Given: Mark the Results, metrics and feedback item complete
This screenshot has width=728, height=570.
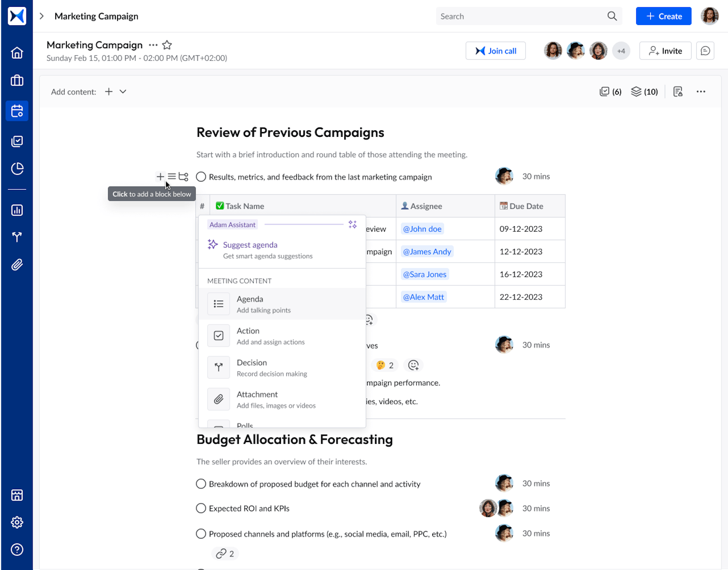Looking at the screenshot, I should pyautogui.click(x=201, y=177).
